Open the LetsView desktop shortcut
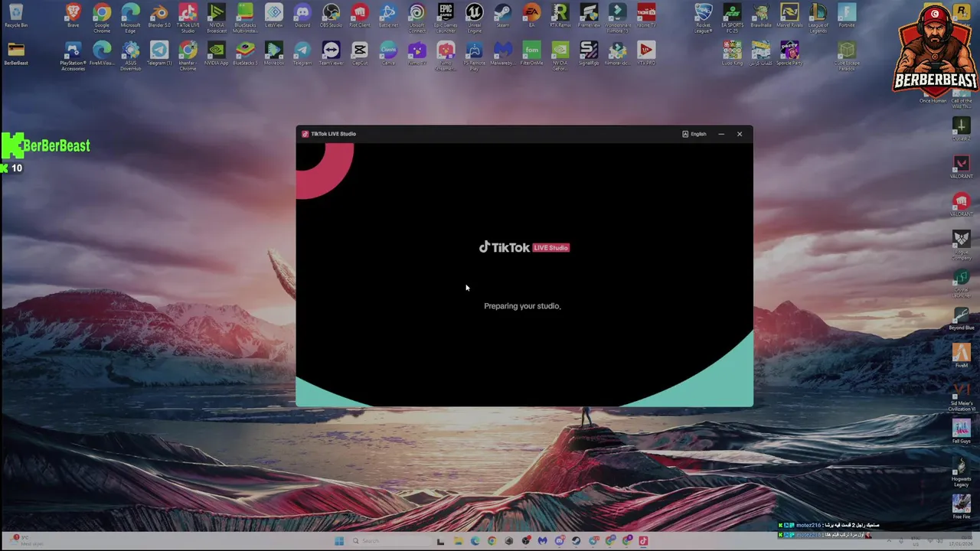980x551 pixels. (x=274, y=16)
